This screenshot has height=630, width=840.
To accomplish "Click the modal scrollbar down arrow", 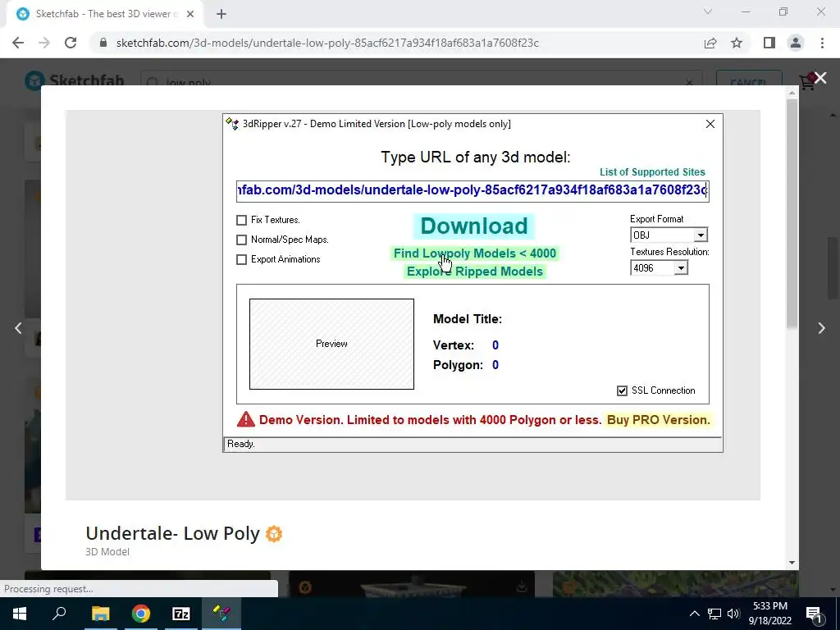I will tap(792, 563).
